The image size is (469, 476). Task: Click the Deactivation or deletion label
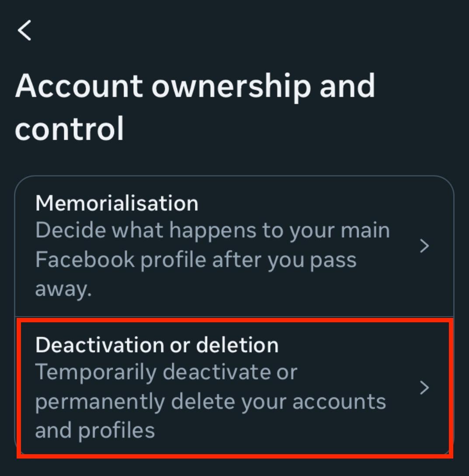click(x=157, y=344)
